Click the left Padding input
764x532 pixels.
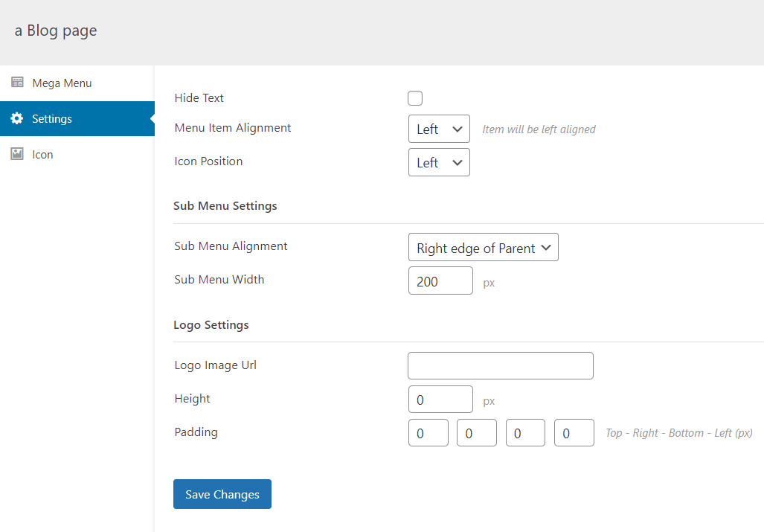pos(574,432)
